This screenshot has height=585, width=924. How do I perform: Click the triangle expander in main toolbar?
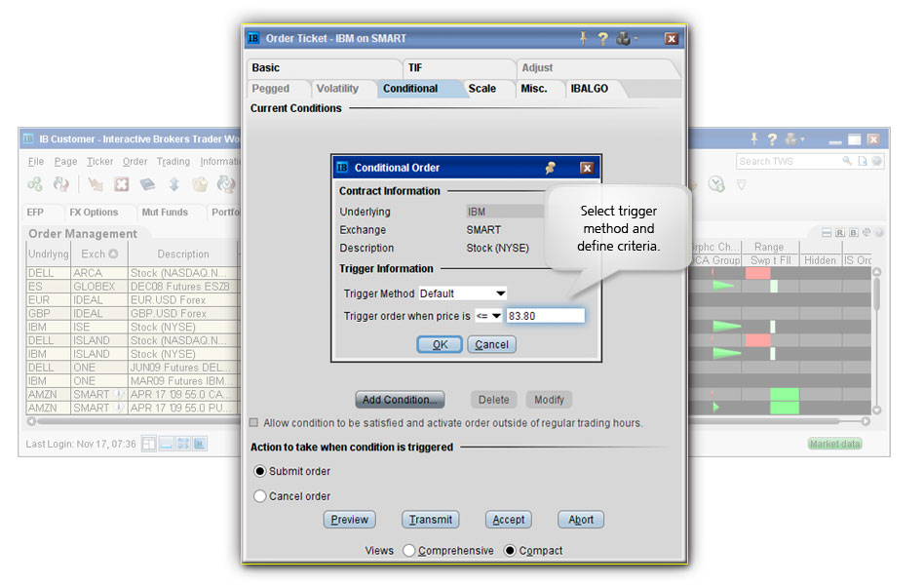click(742, 185)
